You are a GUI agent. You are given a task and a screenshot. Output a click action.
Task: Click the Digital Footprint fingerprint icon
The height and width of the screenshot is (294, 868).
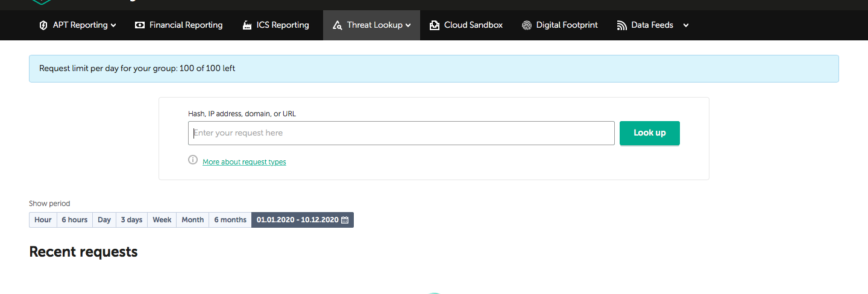point(527,25)
